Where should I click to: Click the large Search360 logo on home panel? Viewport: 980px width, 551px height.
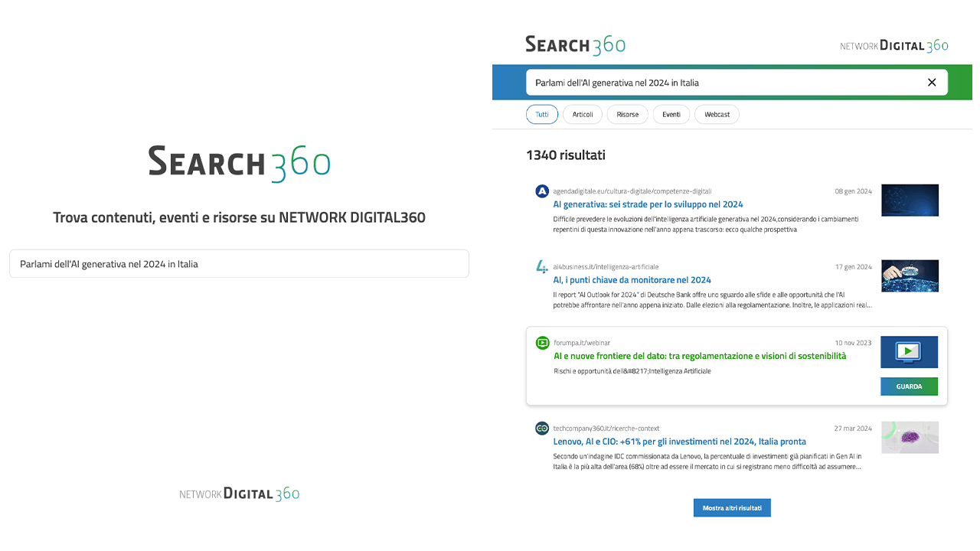[x=239, y=163]
